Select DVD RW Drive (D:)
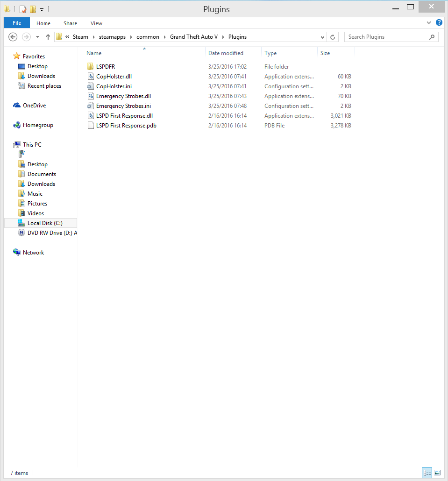Viewport: 448px width, 481px height. 52,233
